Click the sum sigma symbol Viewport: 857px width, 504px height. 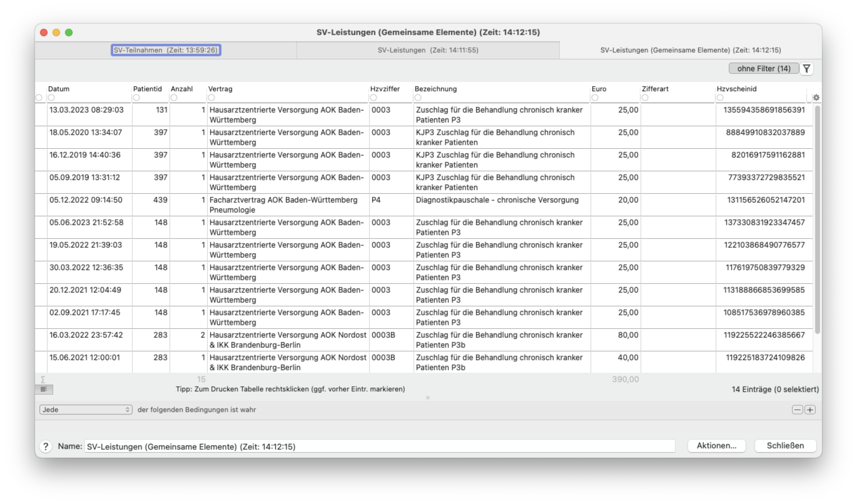(x=43, y=379)
